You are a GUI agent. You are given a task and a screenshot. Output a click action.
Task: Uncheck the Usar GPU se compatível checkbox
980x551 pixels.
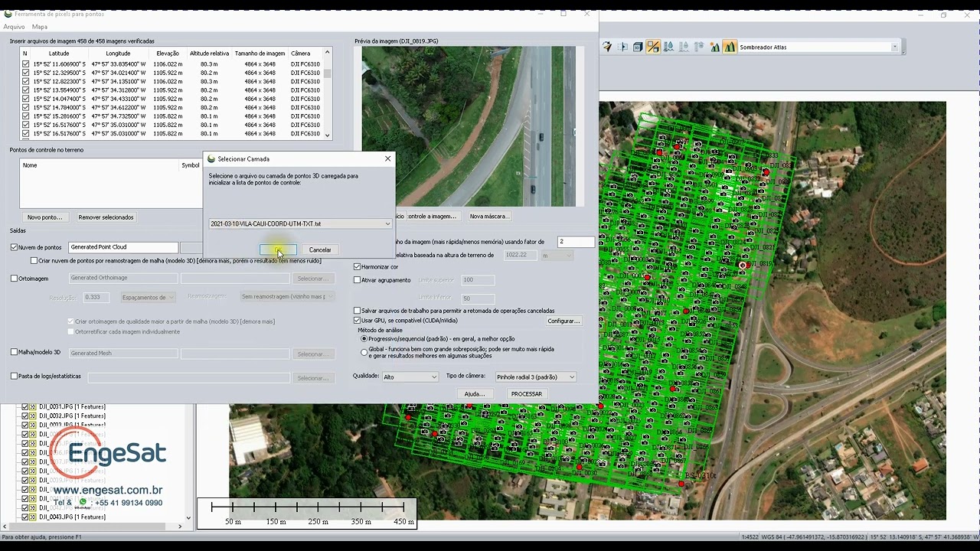click(357, 320)
